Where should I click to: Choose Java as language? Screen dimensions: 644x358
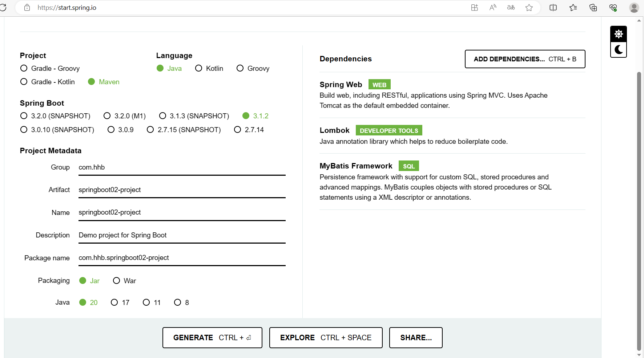[x=169, y=68]
